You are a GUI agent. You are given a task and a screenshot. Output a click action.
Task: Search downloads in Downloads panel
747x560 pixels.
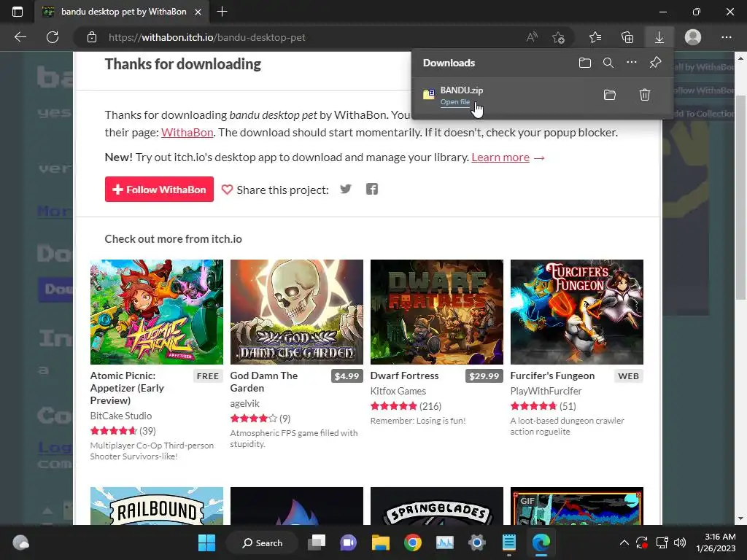(x=608, y=63)
